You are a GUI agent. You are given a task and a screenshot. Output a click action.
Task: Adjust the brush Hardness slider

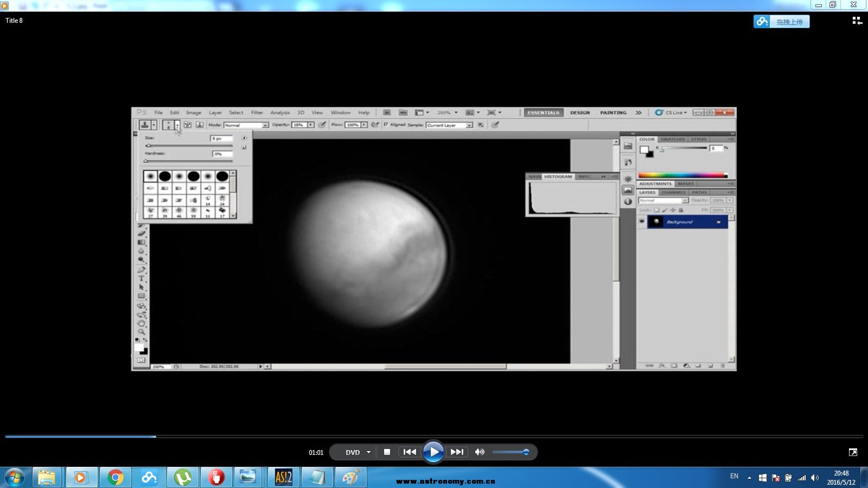coord(188,161)
